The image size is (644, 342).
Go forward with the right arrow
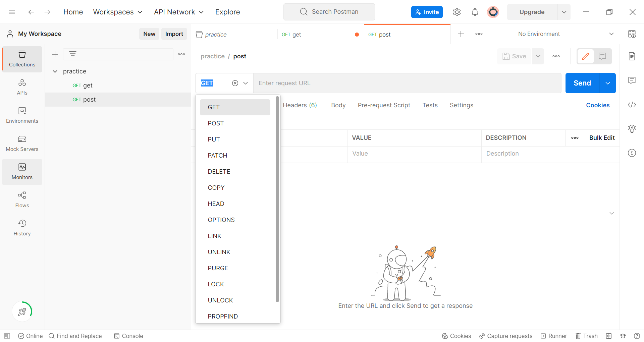47,12
